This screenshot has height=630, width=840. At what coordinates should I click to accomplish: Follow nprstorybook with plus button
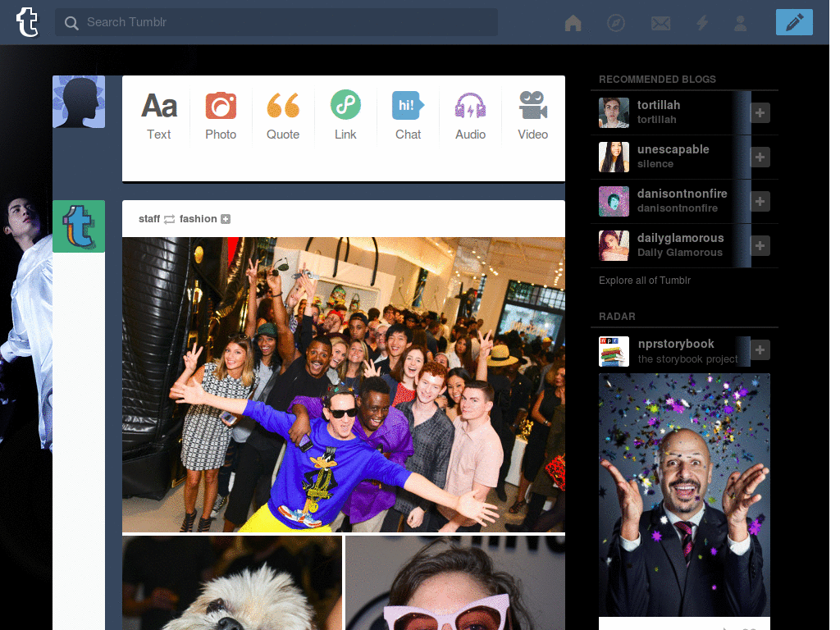point(760,349)
